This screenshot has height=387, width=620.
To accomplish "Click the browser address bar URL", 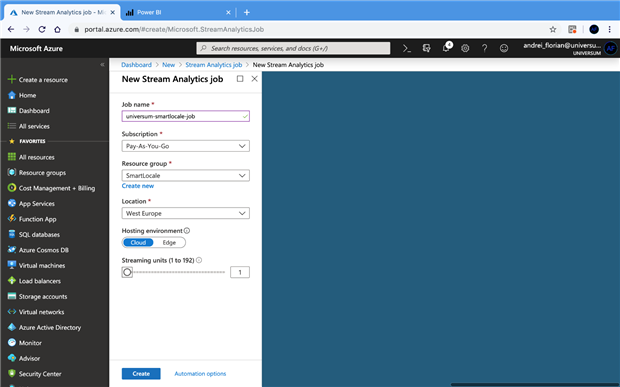I will (174, 29).
